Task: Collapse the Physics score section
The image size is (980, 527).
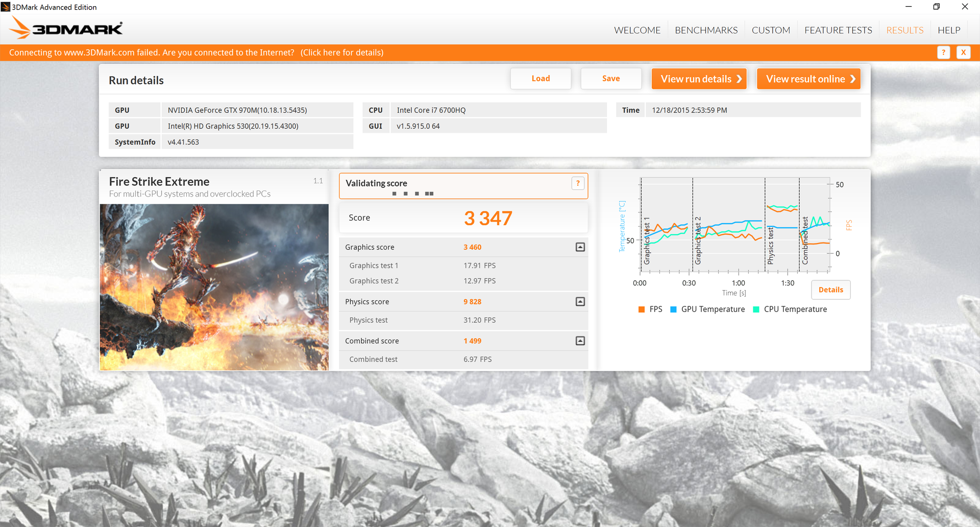Action: coord(580,302)
